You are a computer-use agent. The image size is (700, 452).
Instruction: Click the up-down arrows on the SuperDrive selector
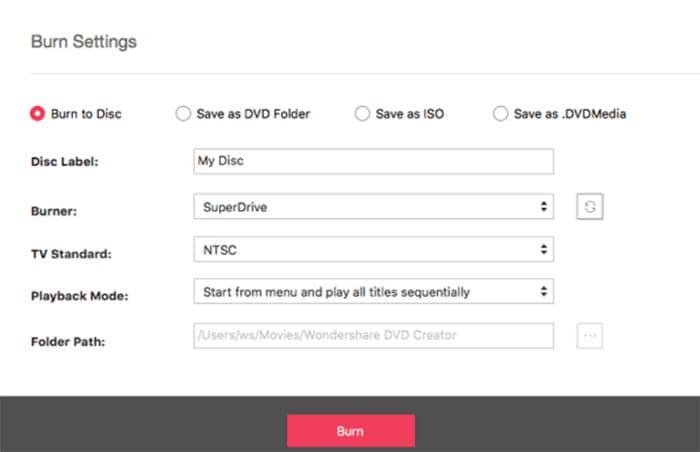pyautogui.click(x=543, y=206)
